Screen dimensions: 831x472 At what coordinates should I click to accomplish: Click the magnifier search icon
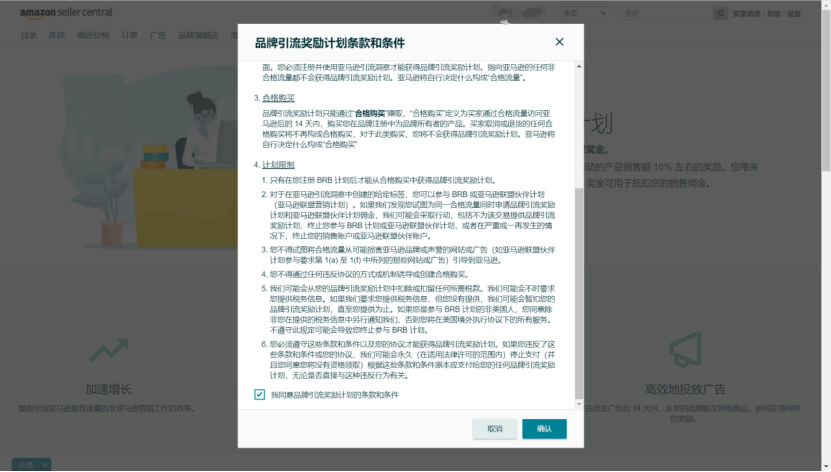coord(720,13)
